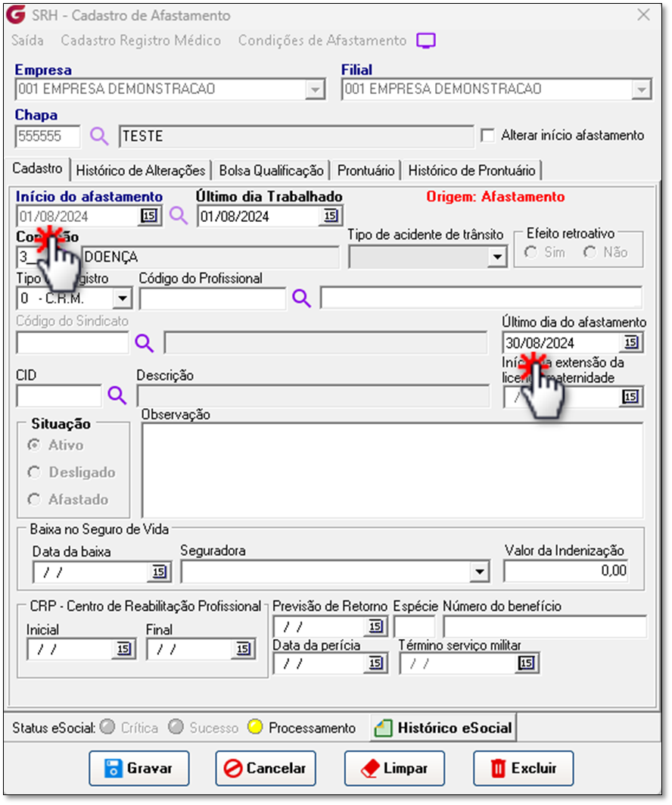Open calendar for Último dia do afastamento

pos(631,342)
